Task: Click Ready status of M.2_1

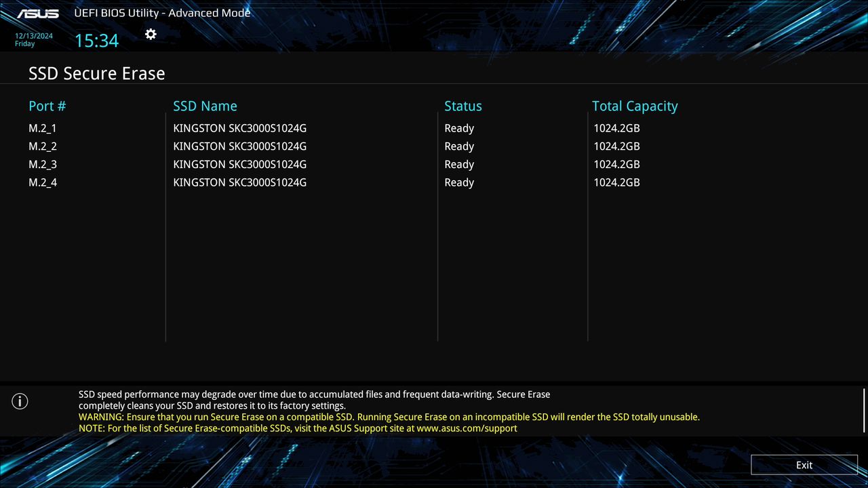Action: [x=459, y=128]
